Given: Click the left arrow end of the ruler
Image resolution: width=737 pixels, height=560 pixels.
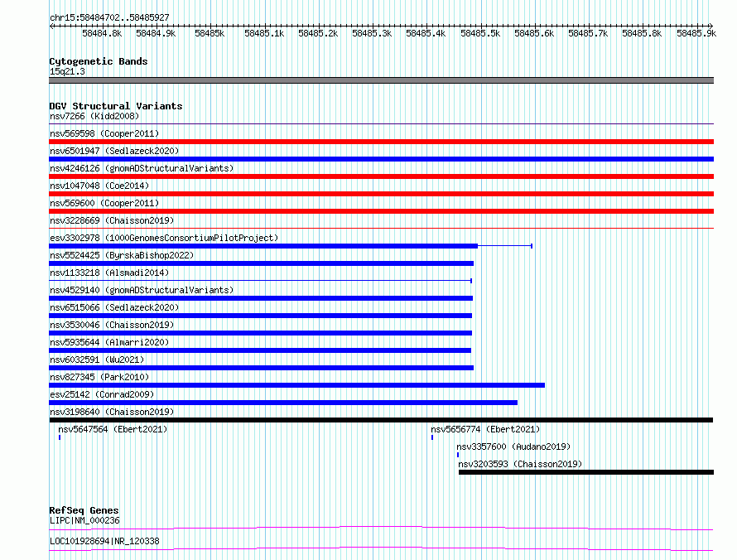Looking at the screenshot, I should tap(51, 26).
